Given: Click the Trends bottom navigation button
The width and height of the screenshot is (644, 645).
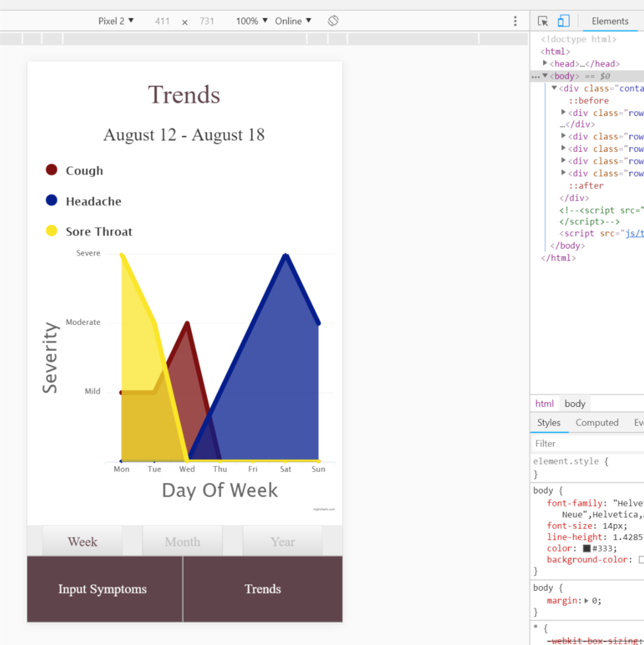Looking at the screenshot, I should [263, 589].
